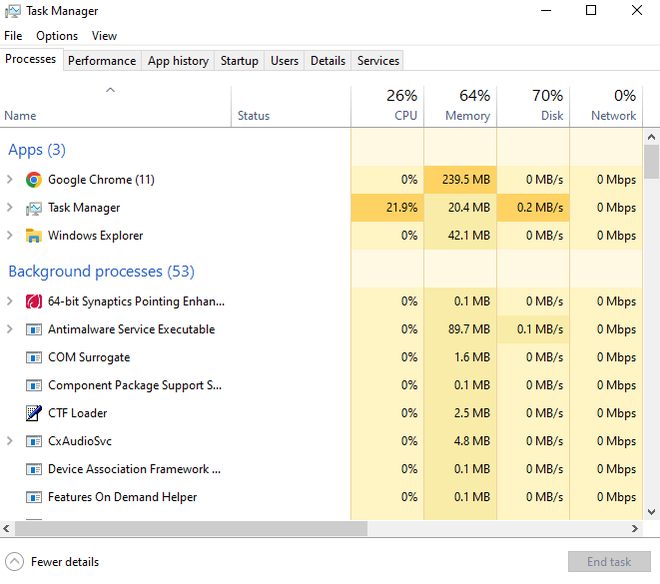Viewport: 660px width, 584px height.
Task: Collapse view with Fewer details
Action: tap(53, 562)
